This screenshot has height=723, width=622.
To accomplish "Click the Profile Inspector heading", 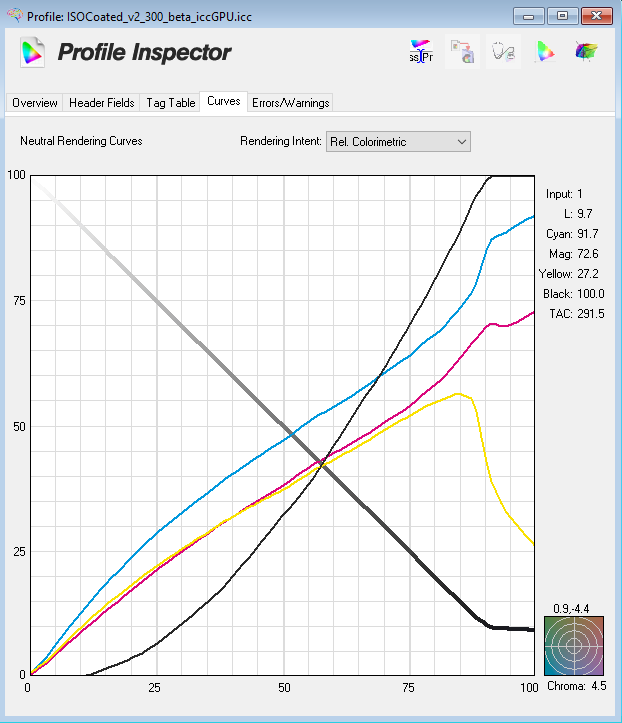I will 144,52.
